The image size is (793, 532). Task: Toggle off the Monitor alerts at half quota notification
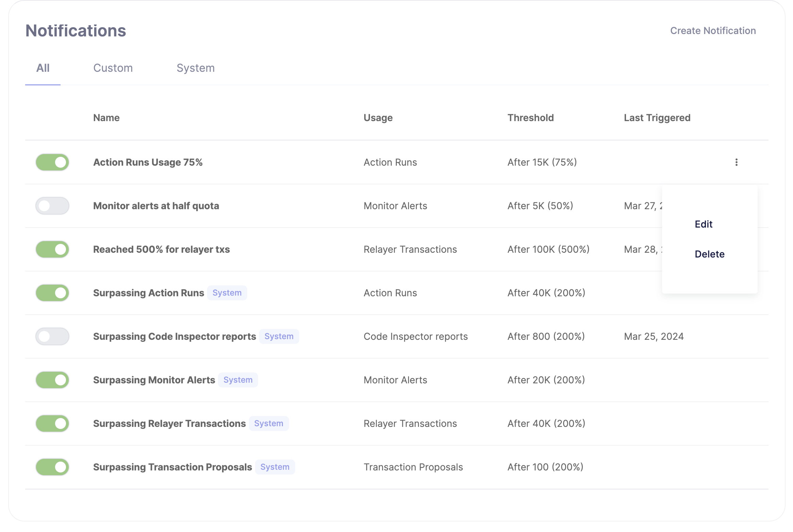[x=53, y=205]
